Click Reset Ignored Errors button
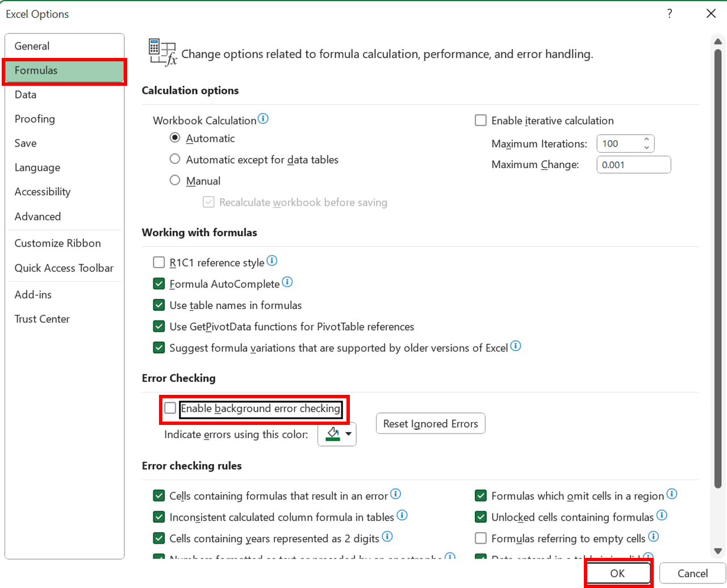This screenshot has height=588, width=727. pyautogui.click(x=431, y=424)
